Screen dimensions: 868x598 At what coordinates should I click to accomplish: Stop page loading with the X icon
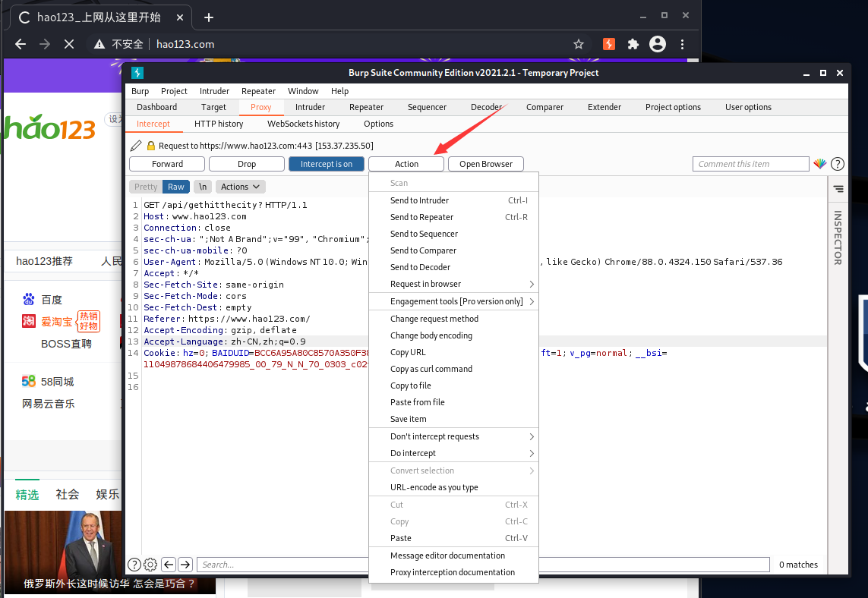click(69, 44)
